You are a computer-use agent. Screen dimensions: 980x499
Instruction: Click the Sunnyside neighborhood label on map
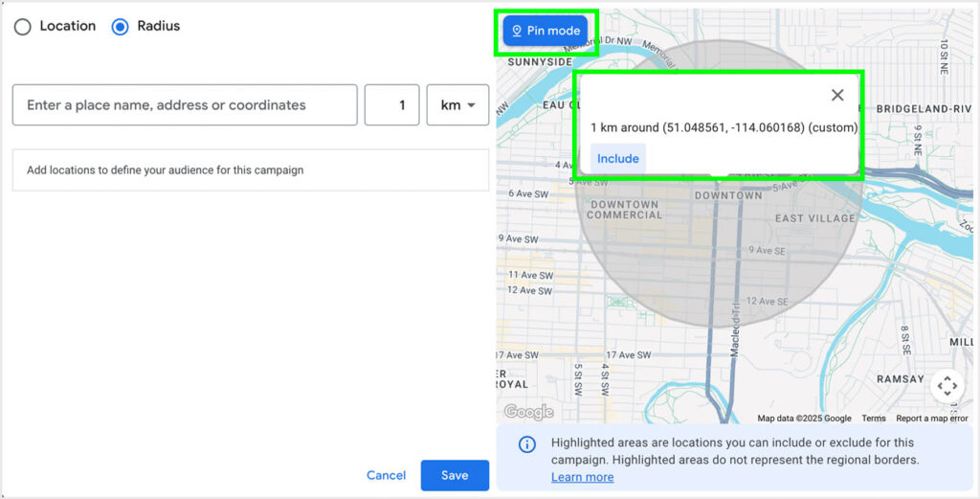[540, 62]
